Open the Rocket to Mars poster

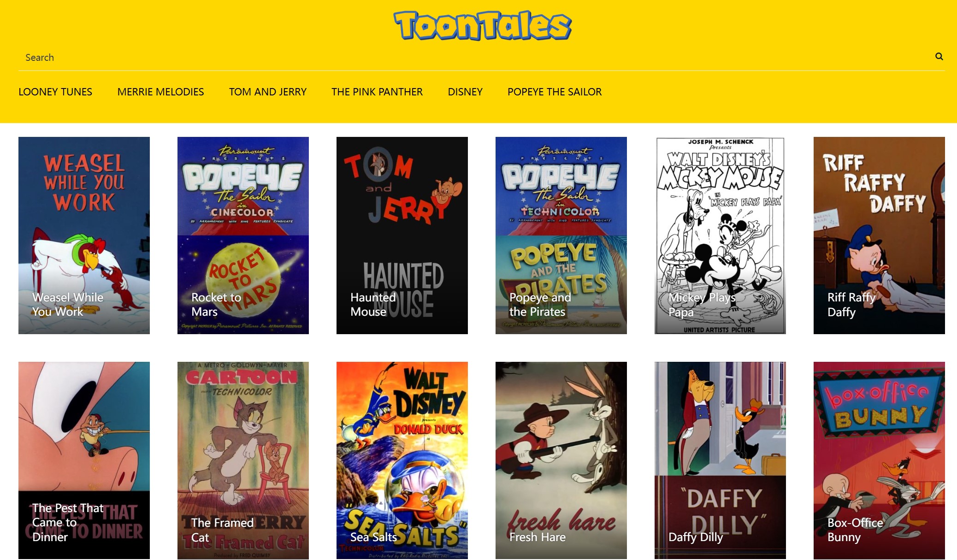[x=243, y=236]
